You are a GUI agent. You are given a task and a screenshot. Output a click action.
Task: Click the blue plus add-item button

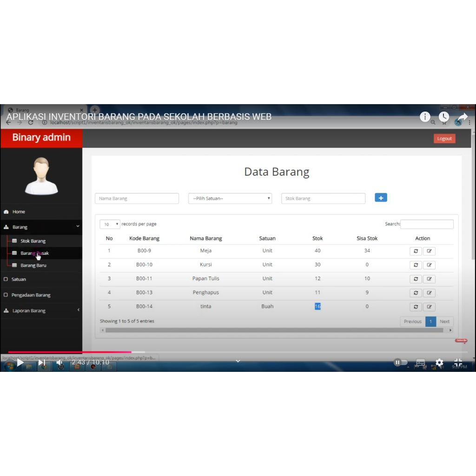[381, 198]
